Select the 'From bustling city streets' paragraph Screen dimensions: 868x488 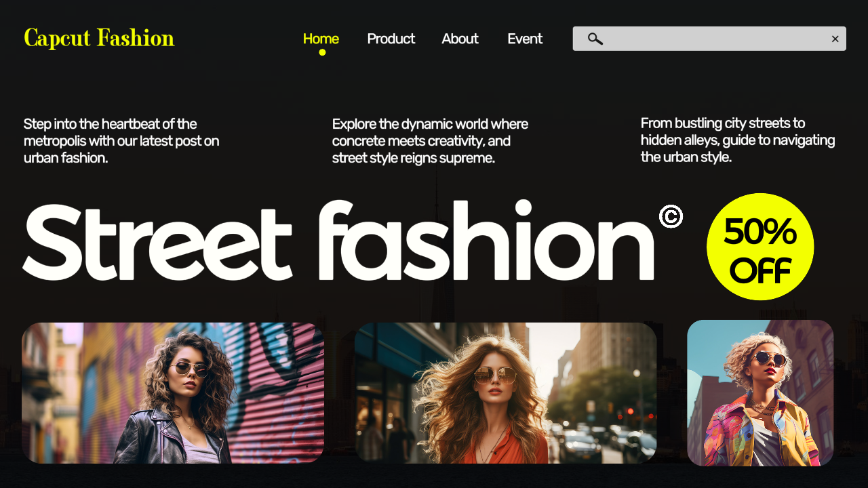[x=738, y=140]
